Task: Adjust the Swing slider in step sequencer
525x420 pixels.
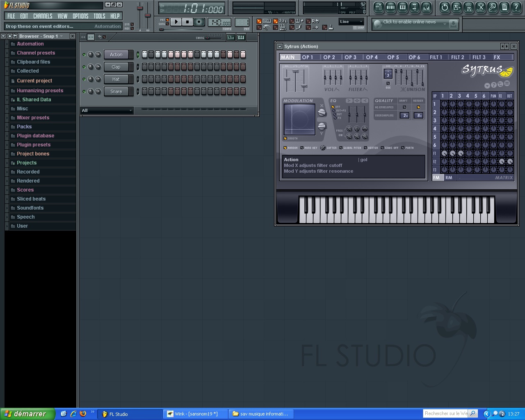Action: [214, 38]
